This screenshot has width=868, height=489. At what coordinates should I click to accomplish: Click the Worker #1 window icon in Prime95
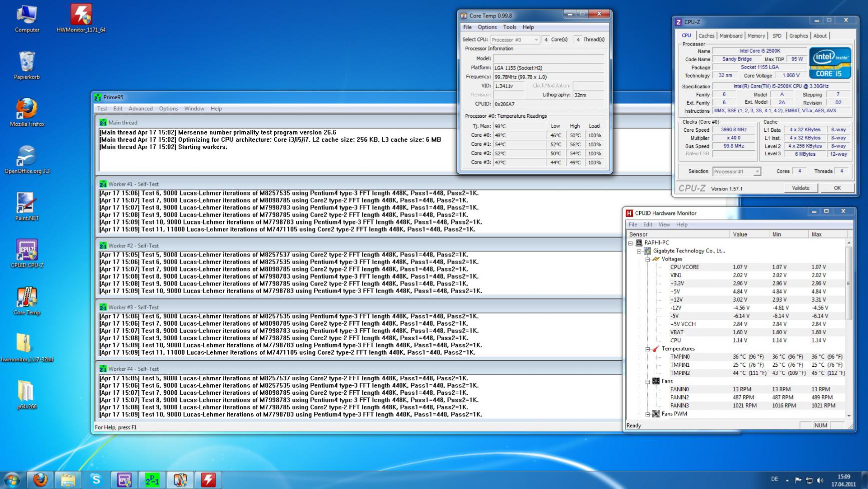tap(103, 184)
